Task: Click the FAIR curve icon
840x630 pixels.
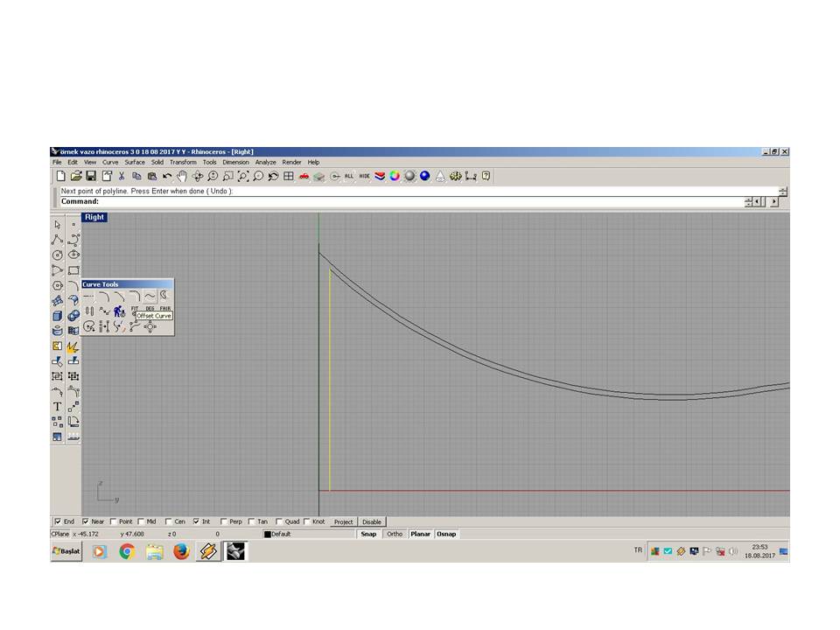Action: pyautogui.click(x=165, y=309)
